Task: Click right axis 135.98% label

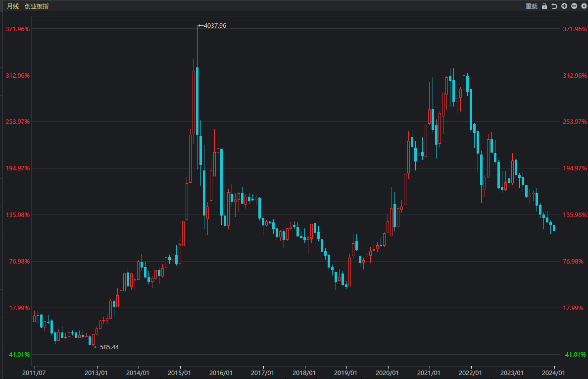Action: 575,215
